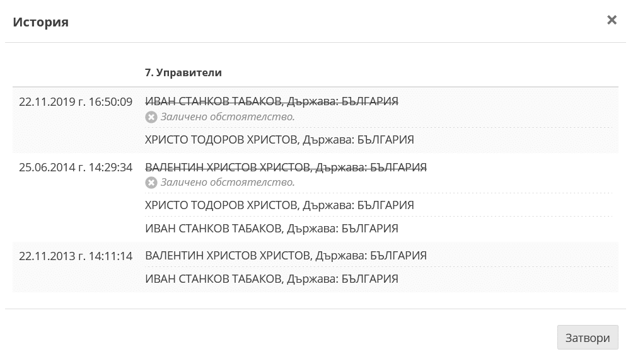Close the История dialog with the X icon
Screen dimensions: 633x364
pyautogui.click(x=611, y=20)
